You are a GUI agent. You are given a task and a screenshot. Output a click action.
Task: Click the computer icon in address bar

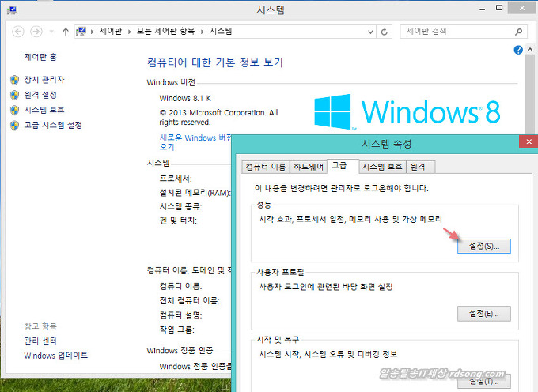tap(81, 32)
